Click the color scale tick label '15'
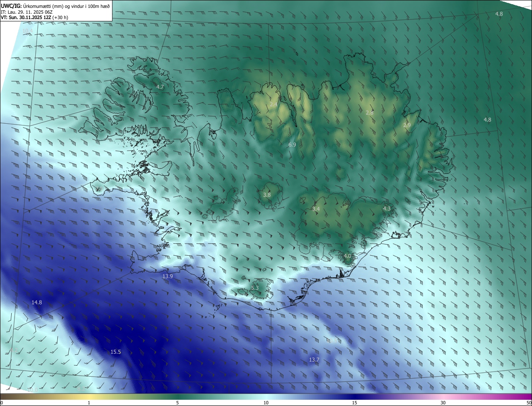The height and width of the screenshot is (406, 532). (355, 403)
